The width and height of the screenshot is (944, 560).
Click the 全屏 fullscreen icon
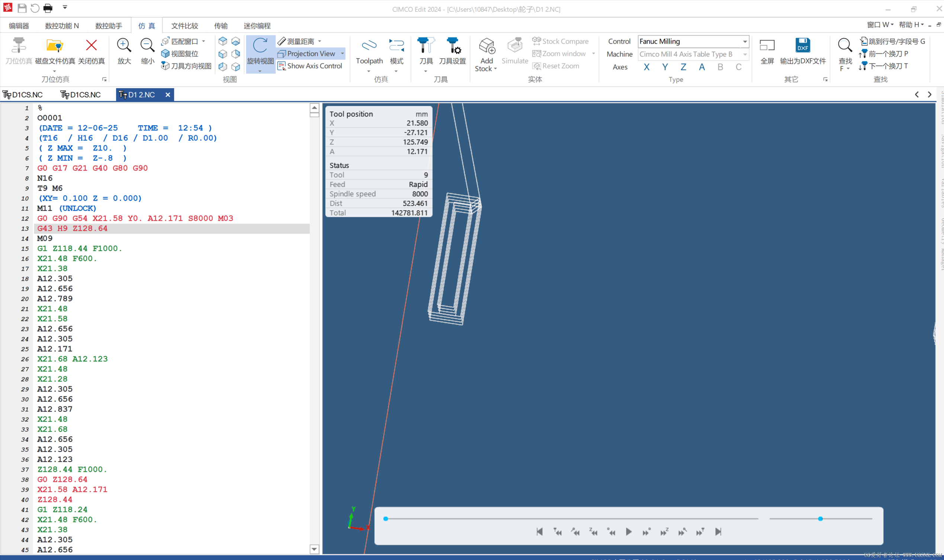(x=767, y=46)
